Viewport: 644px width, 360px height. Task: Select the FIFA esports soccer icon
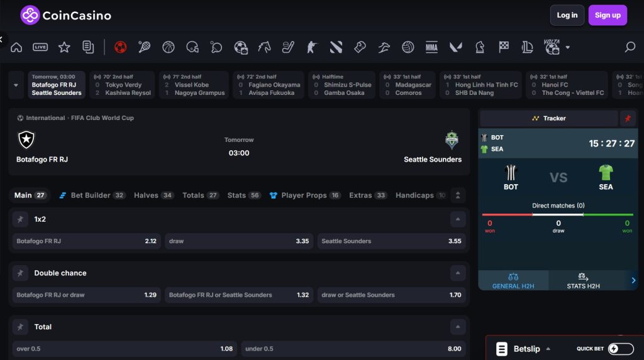241,47
